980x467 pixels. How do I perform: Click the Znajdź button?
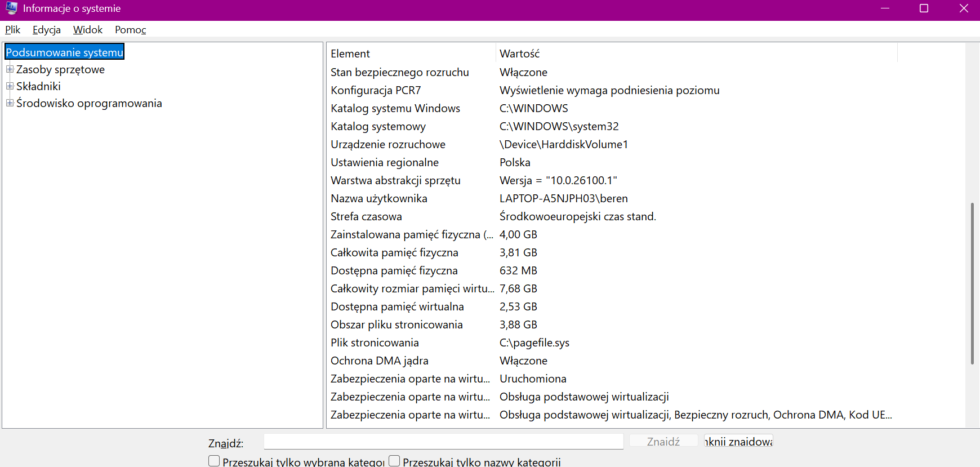click(663, 442)
